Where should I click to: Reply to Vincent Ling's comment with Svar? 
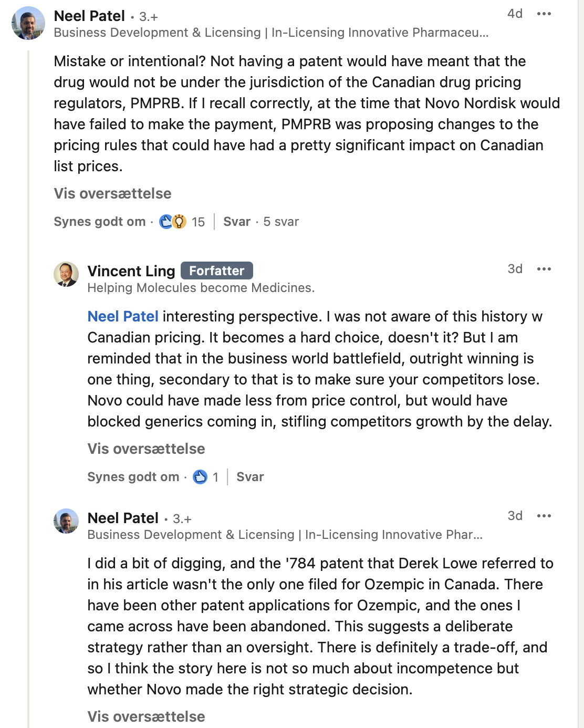coord(250,477)
